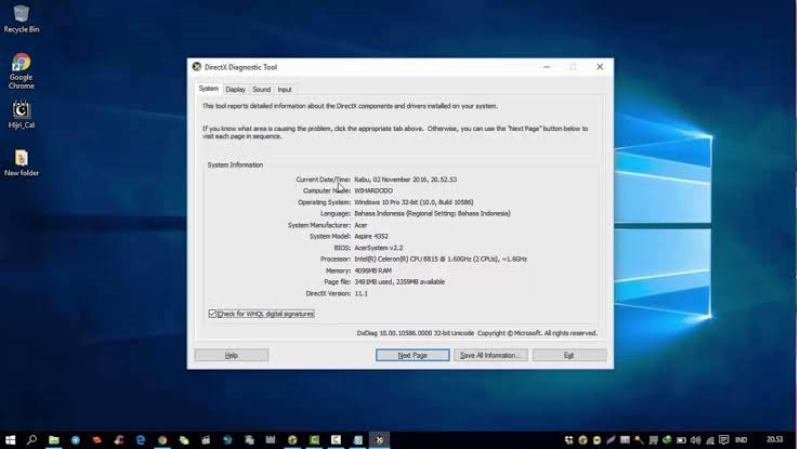Viewport: 797px width, 449px height.
Task: Click the Intel Celeron processor value
Action: pyautogui.click(x=441, y=259)
